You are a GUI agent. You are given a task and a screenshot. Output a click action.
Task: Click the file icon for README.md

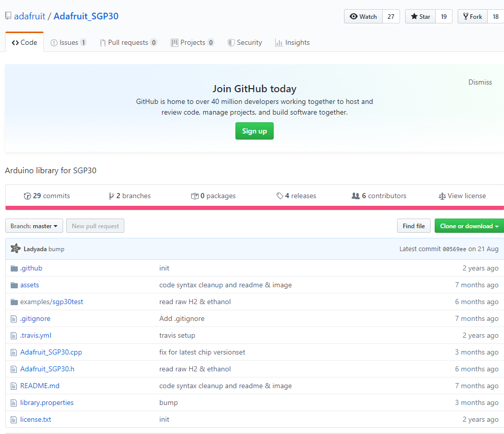[14, 386]
